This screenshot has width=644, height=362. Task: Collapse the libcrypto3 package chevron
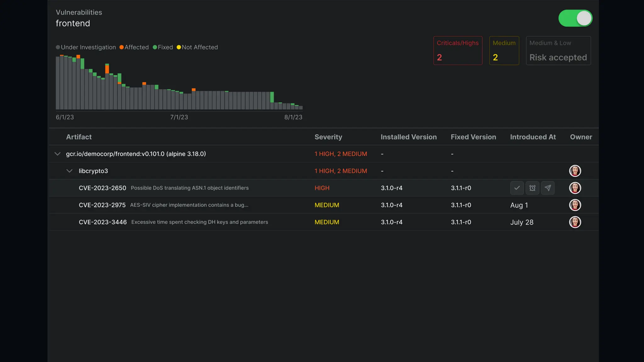pos(69,171)
